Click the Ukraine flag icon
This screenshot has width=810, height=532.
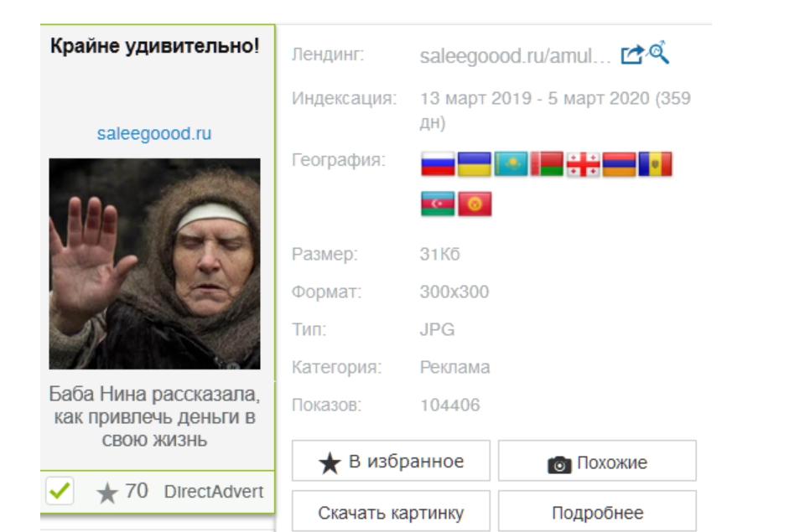[x=475, y=164]
